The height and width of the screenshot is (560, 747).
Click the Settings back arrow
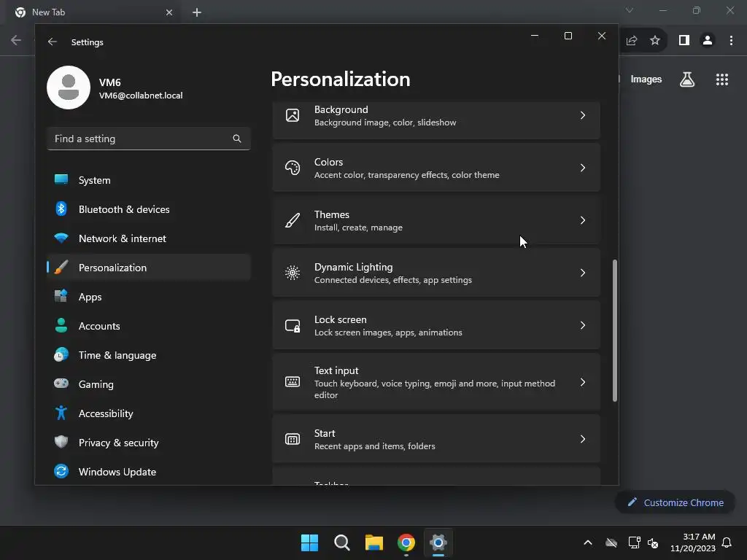click(53, 42)
